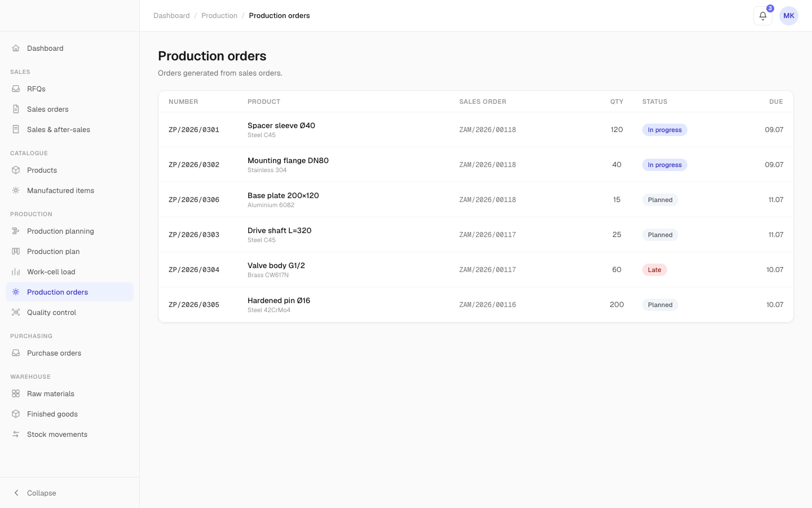Open Work-cell load page
Viewport: 812px width, 508px height.
[x=69, y=271]
